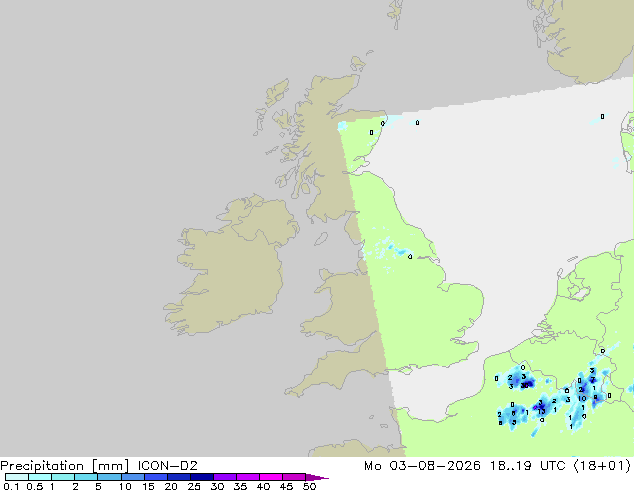Select the ICON-D2 model label
Image resolution: width=634 pixels, height=490 pixels.
pyautogui.click(x=167, y=466)
